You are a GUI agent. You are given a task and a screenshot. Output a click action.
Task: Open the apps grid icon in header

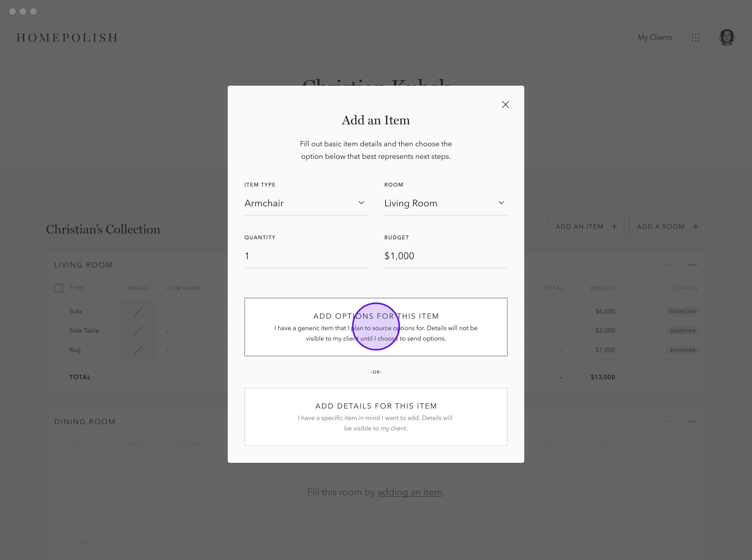(695, 38)
